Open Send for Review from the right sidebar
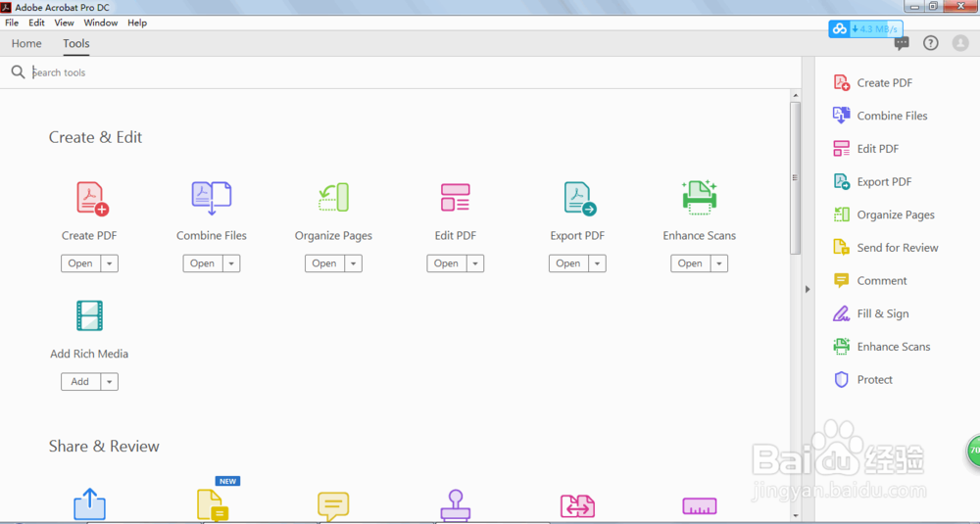Screen dimensions: 980x524 tap(886, 248)
